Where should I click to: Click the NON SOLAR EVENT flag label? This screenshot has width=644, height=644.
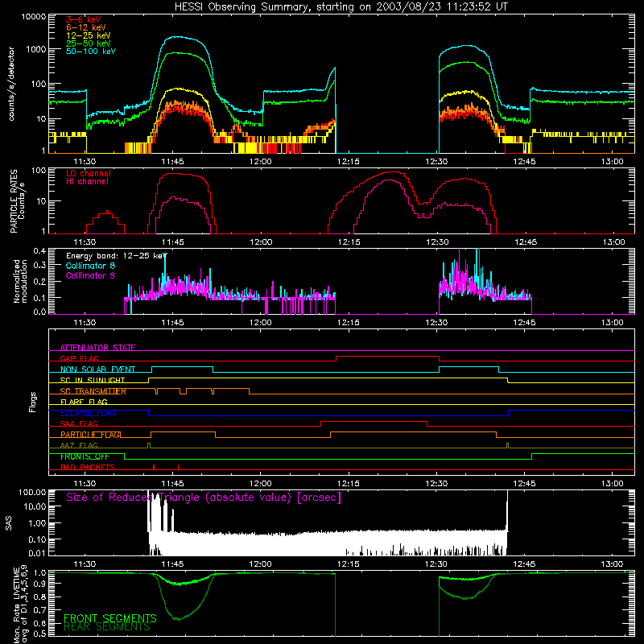click(97, 369)
